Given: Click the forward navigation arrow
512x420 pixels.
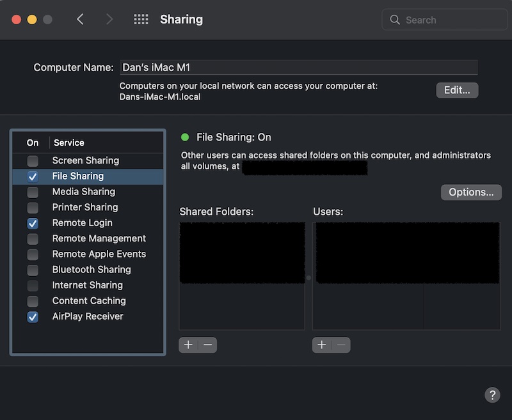Looking at the screenshot, I should pos(109,19).
